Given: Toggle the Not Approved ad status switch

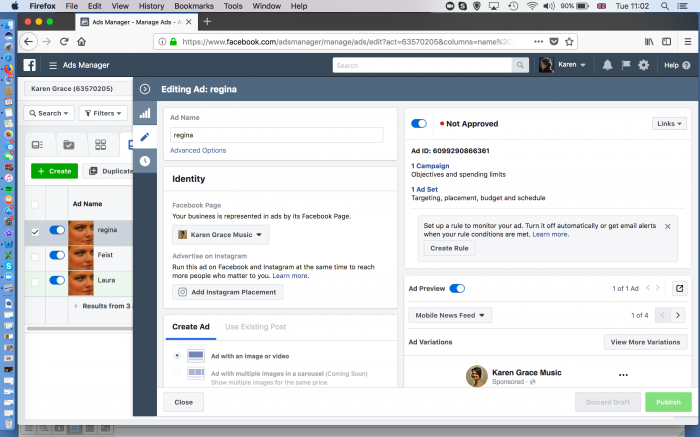Looking at the screenshot, I should 419,124.
